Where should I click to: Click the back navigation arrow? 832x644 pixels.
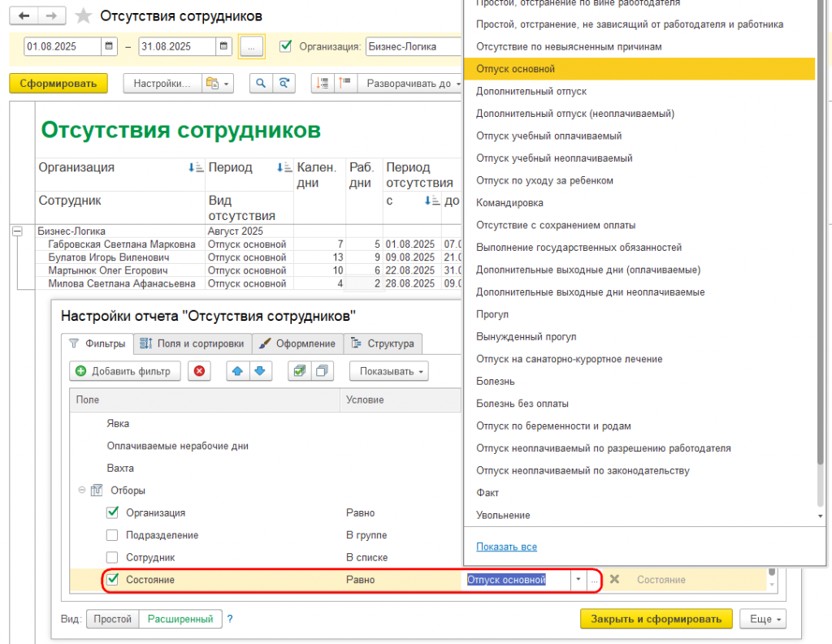pos(24,15)
